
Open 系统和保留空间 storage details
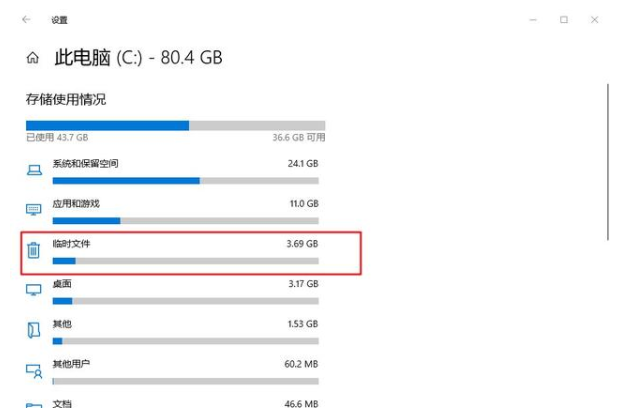[x=85, y=163]
